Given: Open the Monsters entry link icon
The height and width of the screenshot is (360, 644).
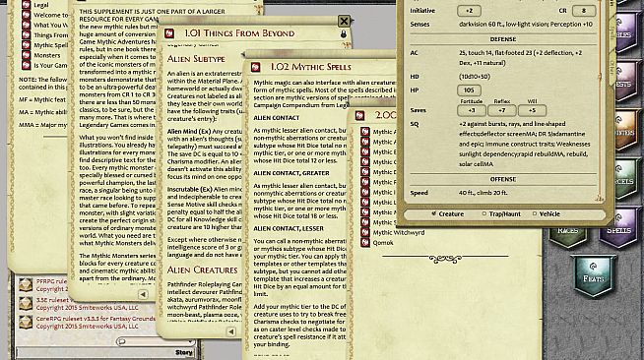Looking at the screenshot, I should pyautogui.click(x=26, y=55).
